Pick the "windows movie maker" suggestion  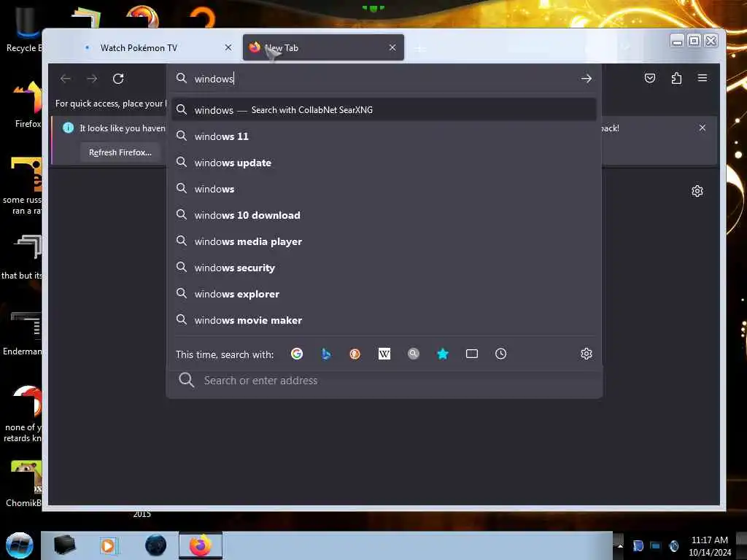click(384, 321)
